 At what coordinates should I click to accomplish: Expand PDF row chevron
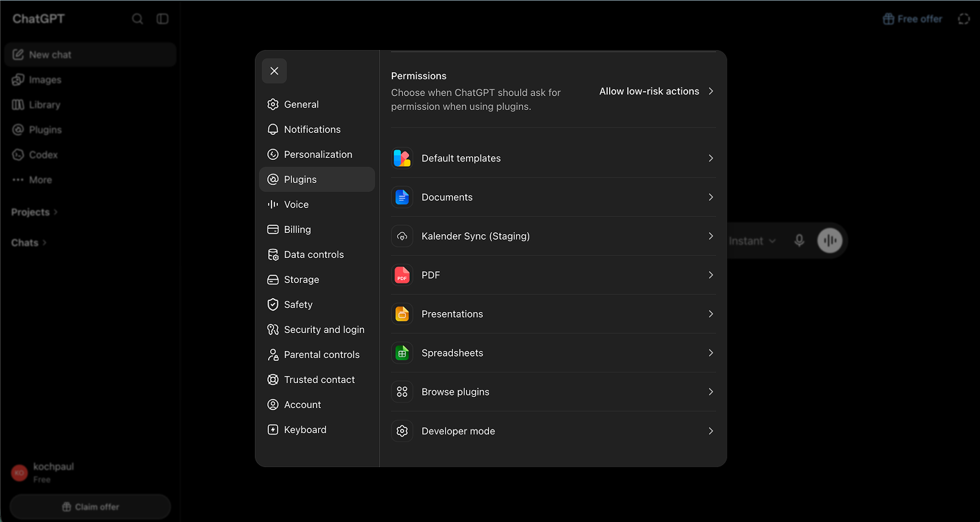tap(711, 275)
